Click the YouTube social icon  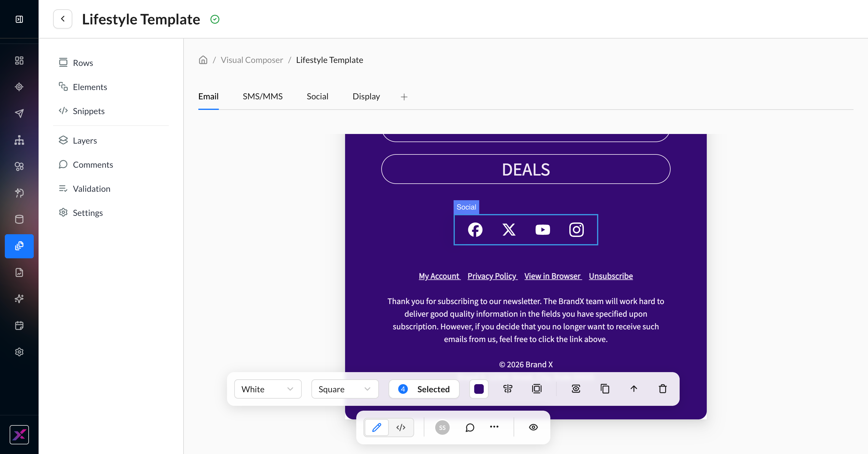542,230
